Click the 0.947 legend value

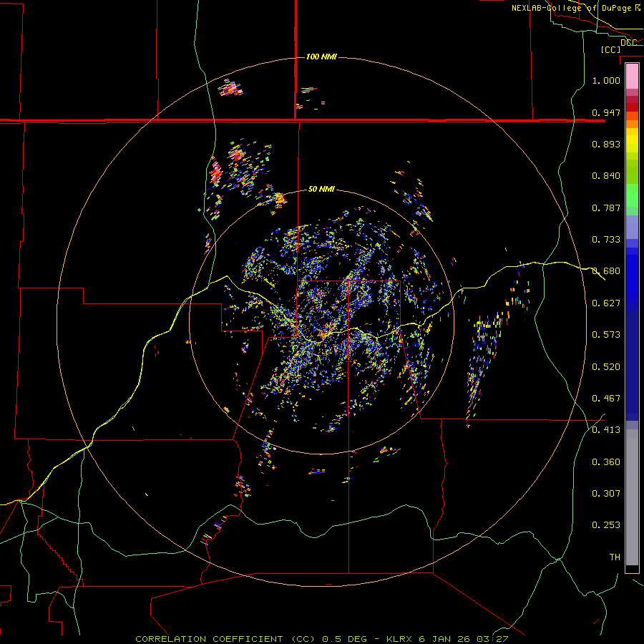(x=606, y=112)
